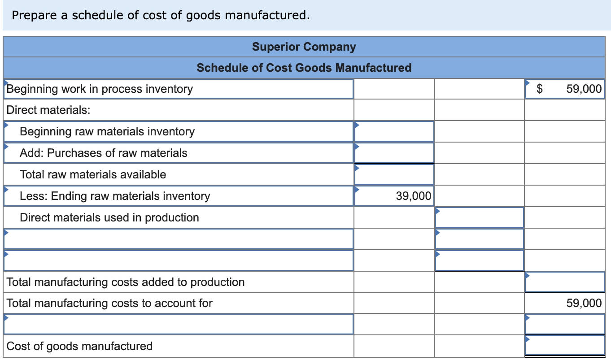This screenshot has height=364, width=611.
Task: Select the Beginning work in process amount field showing $ 59,000
Action: [x=565, y=89]
